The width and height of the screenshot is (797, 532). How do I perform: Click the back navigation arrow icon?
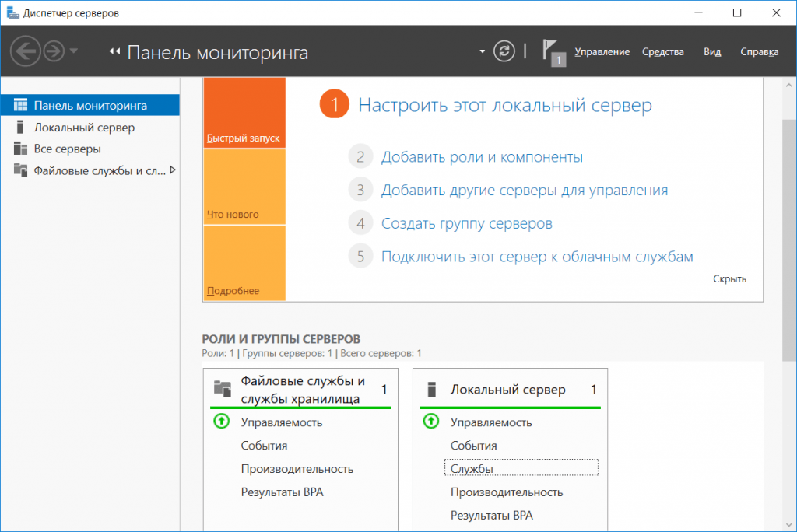[x=26, y=51]
